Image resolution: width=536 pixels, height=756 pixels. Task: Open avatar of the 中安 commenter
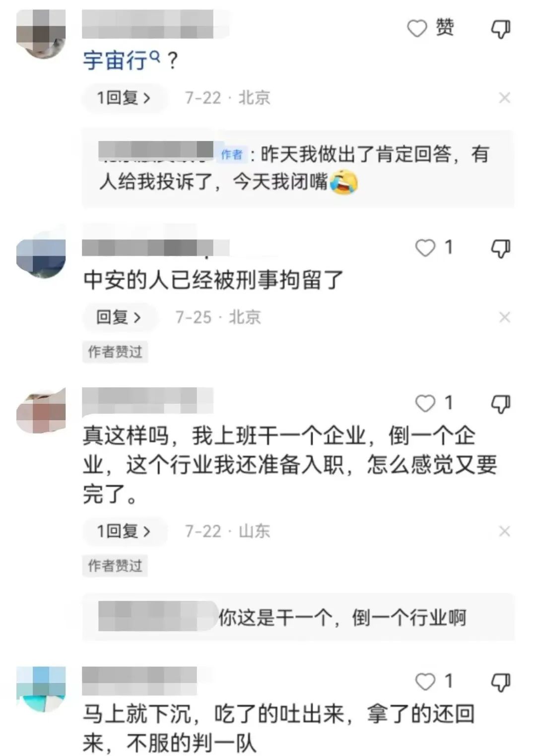(41, 253)
